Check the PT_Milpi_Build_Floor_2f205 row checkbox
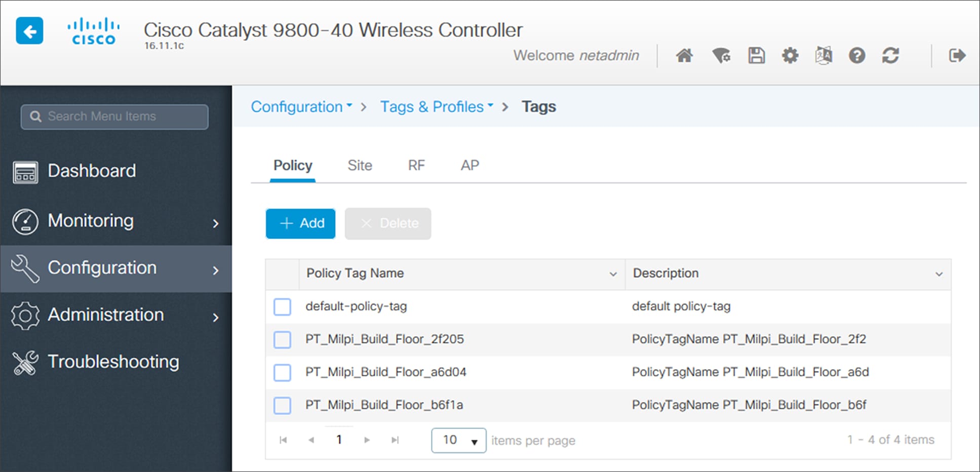The width and height of the screenshot is (980, 472). 282,339
